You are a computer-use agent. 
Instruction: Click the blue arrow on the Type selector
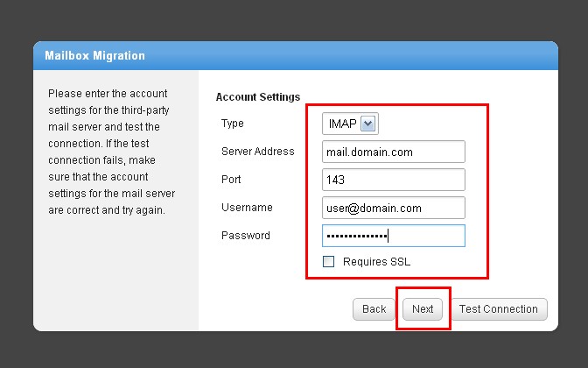coord(368,124)
